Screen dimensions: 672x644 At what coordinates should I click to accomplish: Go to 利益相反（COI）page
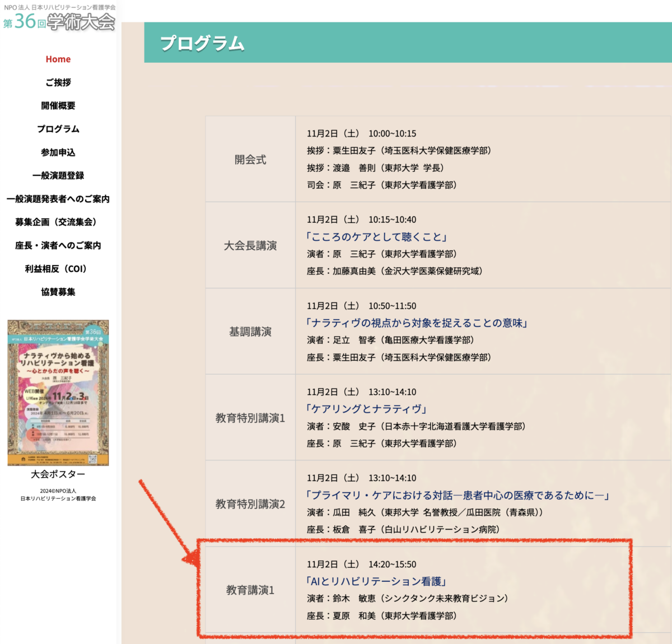(x=58, y=269)
